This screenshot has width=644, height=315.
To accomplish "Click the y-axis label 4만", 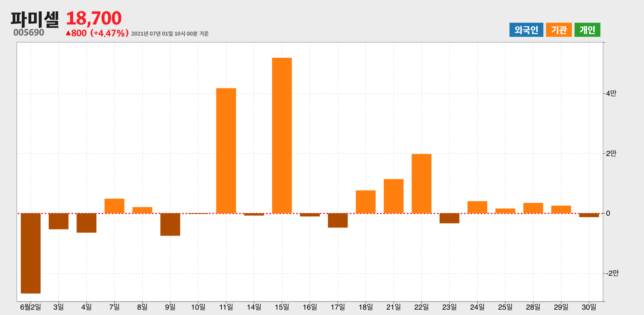I will 611,93.
